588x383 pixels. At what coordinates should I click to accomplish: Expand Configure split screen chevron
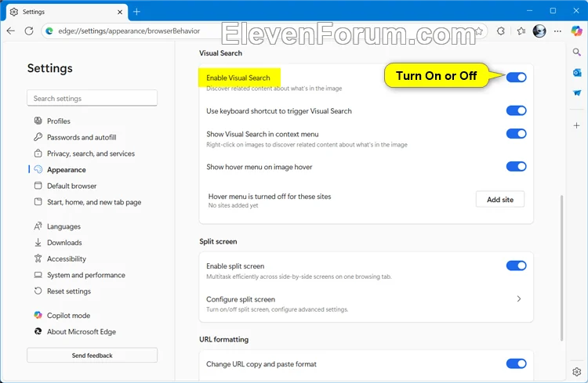tap(519, 298)
